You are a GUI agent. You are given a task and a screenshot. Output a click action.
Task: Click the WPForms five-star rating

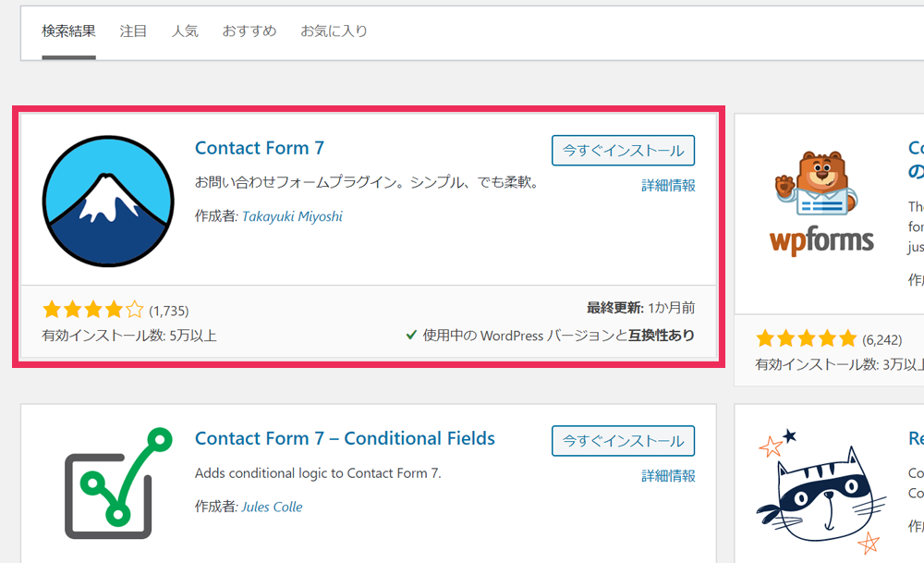[806, 339]
